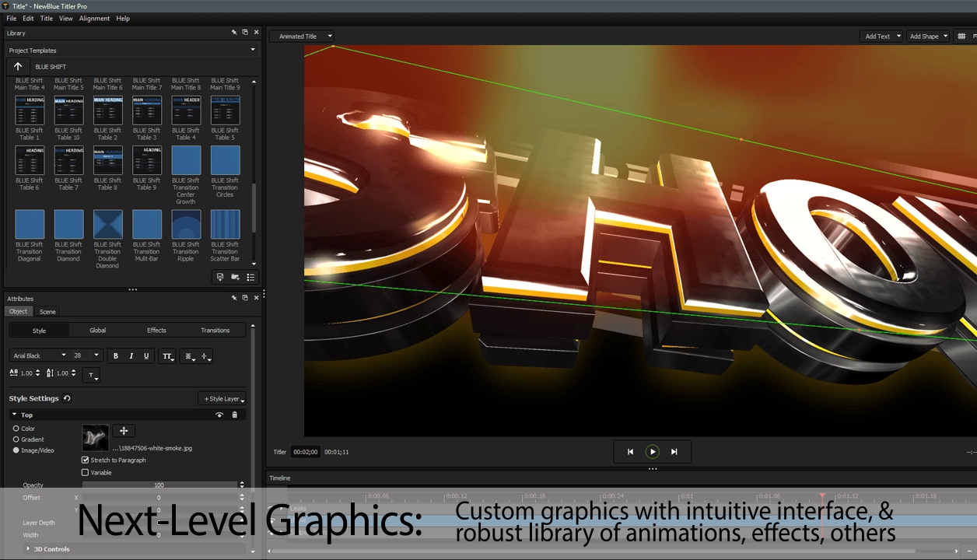
Task: Click the timeline playhead marker
Action: coord(822,495)
